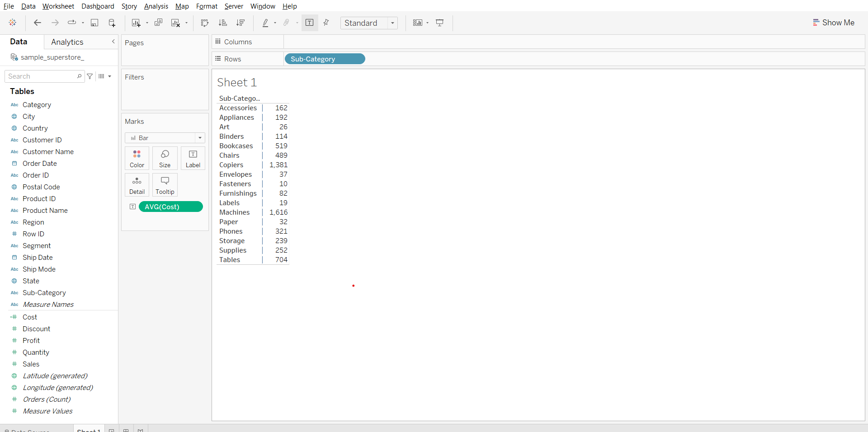Sort ascending using toolbar icon
Viewport: 868px width, 432px height.
(222, 23)
